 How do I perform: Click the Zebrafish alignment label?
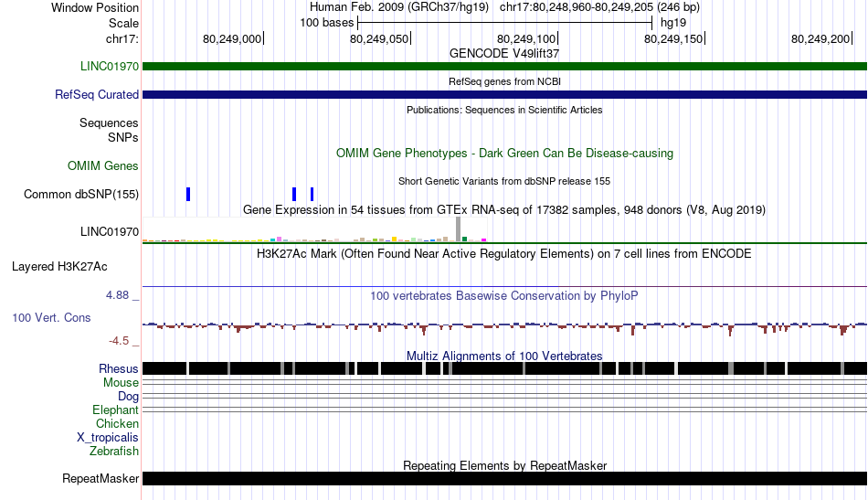click(x=114, y=452)
